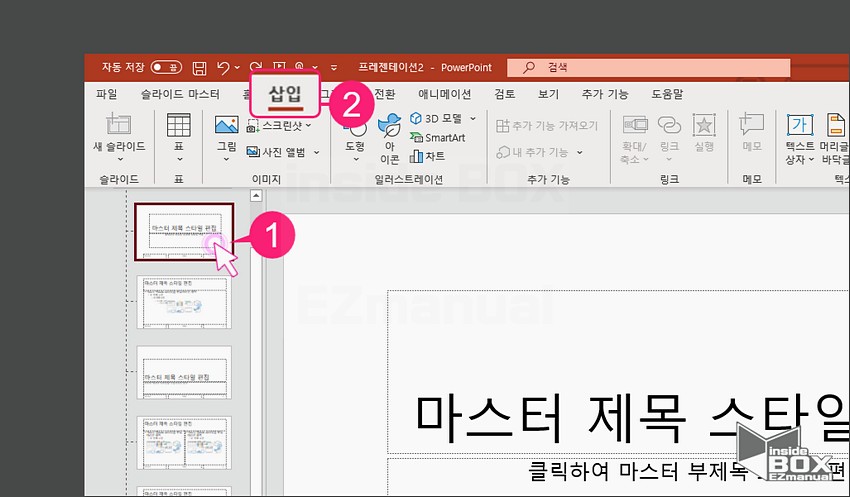This screenshot has height=497, width=850.
Task: Switch to the 전환 (Transitions) tab
Action: pos(385,94)
